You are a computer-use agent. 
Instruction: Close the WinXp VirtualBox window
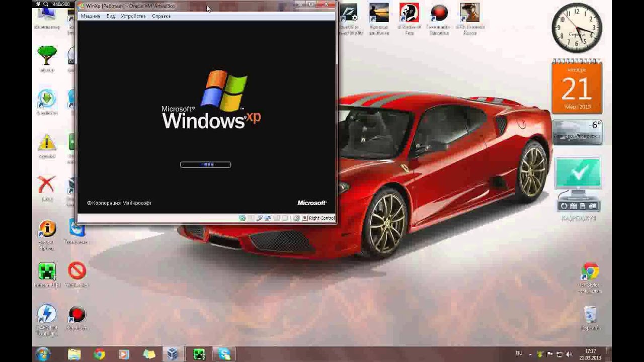(327, 5)
